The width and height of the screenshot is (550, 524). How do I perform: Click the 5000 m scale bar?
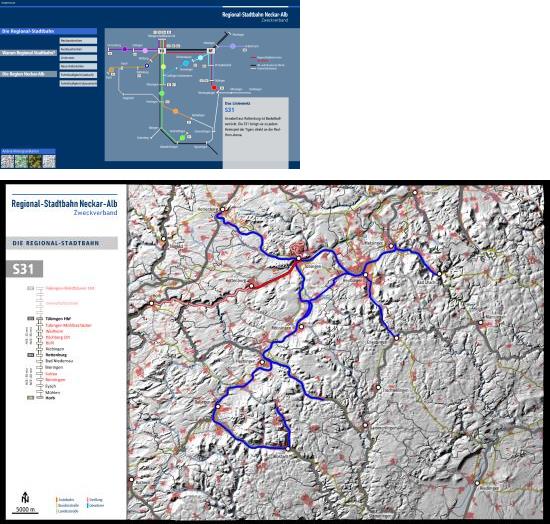25,511
